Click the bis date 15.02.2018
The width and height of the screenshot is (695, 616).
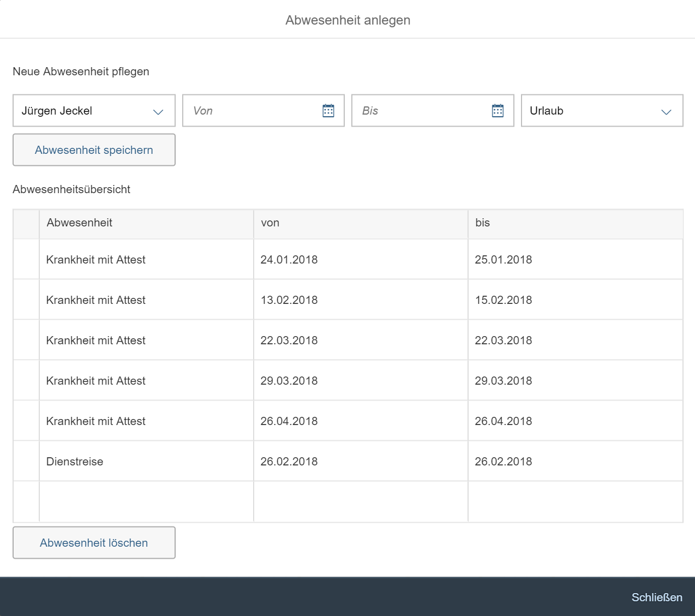(504, 300)
